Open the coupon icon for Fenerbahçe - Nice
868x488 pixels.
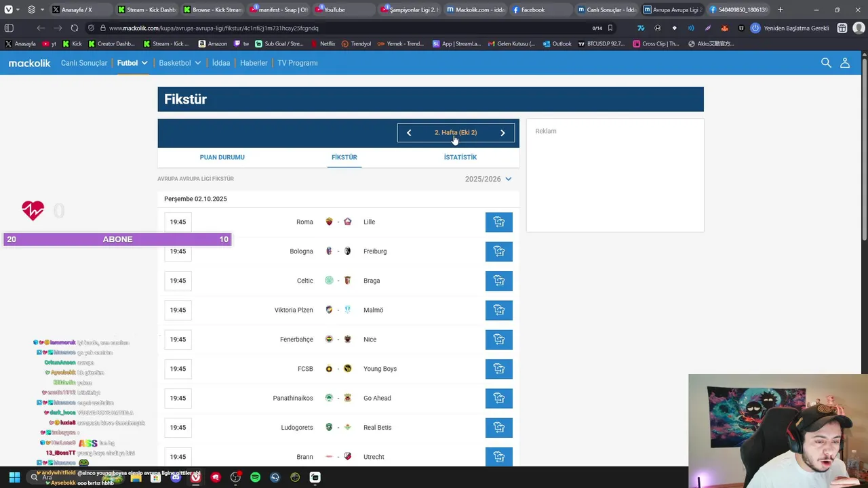[499, 340]
